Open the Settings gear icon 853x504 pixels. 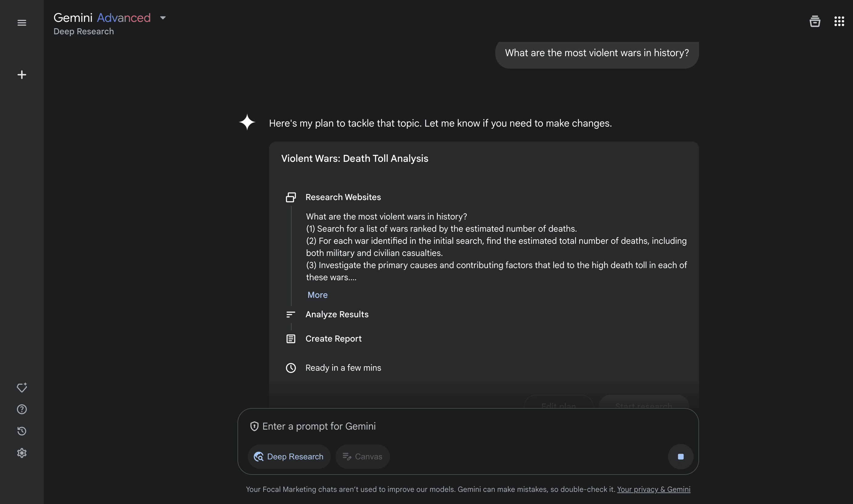tap(22, 453)
